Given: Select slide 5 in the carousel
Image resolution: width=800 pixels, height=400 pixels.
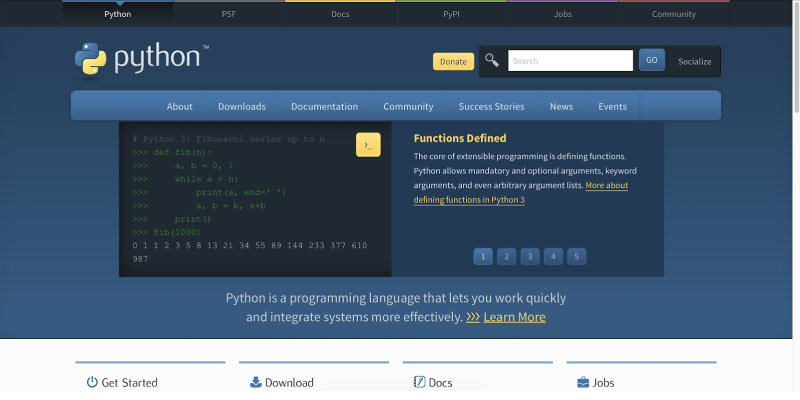Looking at the screenshot, I should (x=577, y=257).
